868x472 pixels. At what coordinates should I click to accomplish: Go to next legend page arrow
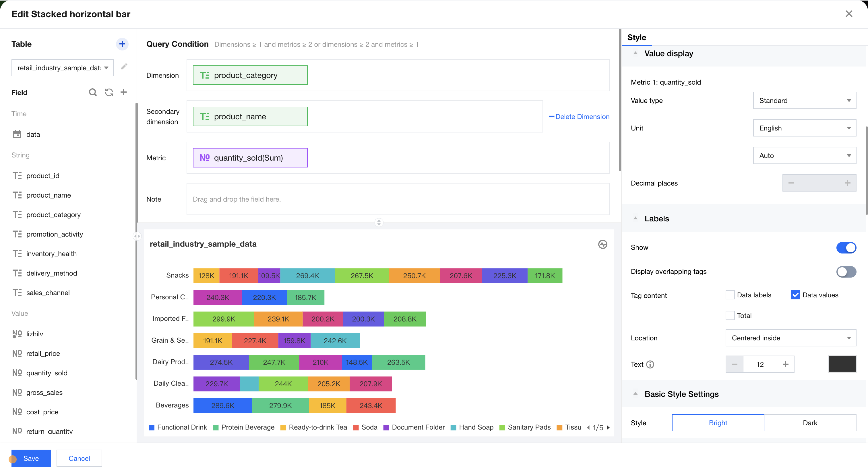608,427
